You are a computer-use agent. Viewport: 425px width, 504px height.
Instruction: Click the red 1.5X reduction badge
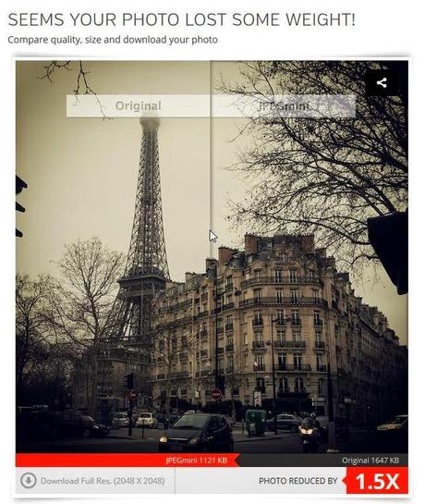[x=377, y=481]
